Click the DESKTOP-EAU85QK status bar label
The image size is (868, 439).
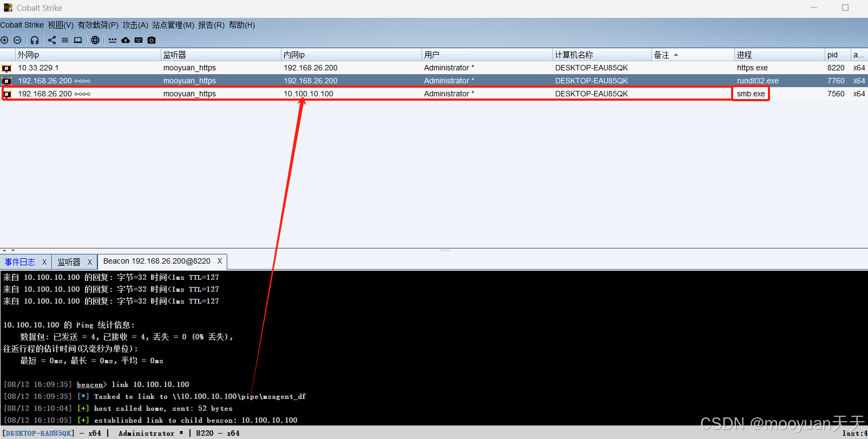[x=38, y=433]
